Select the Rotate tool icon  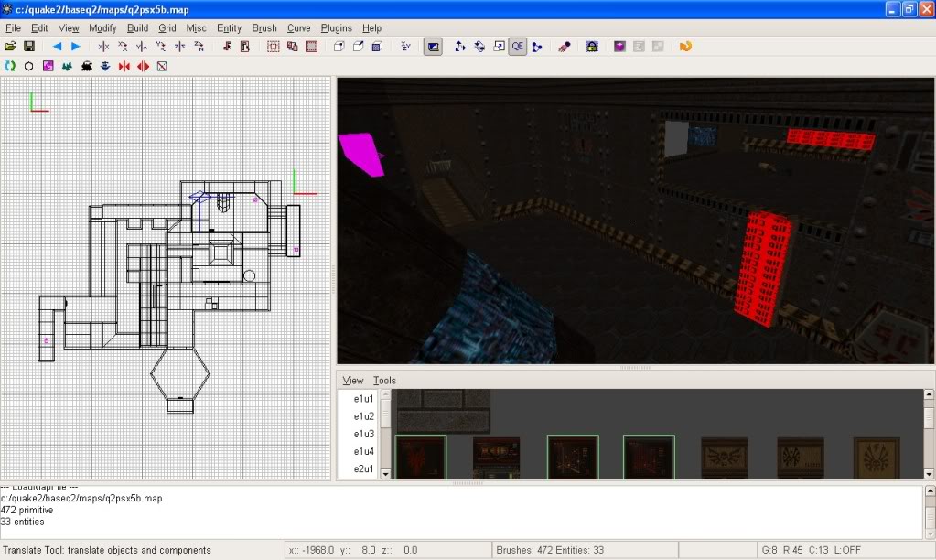tap(479, 46)
